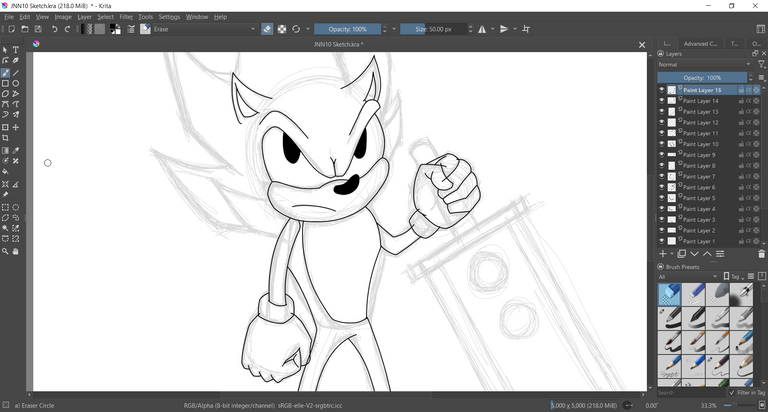The height and width of the screenshot is (412, 768).
Task: Toggle alpha inheritance on Paint Layer 5
Action: [748, 198]
